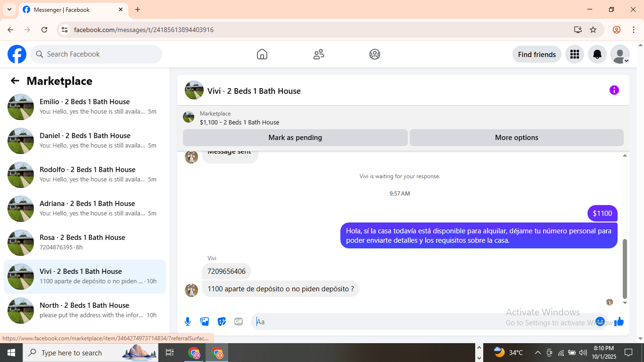Image resolution: width=644 pixels, height=362 pixels.
Task: Show hidden system tray icons
Action: 537,353
